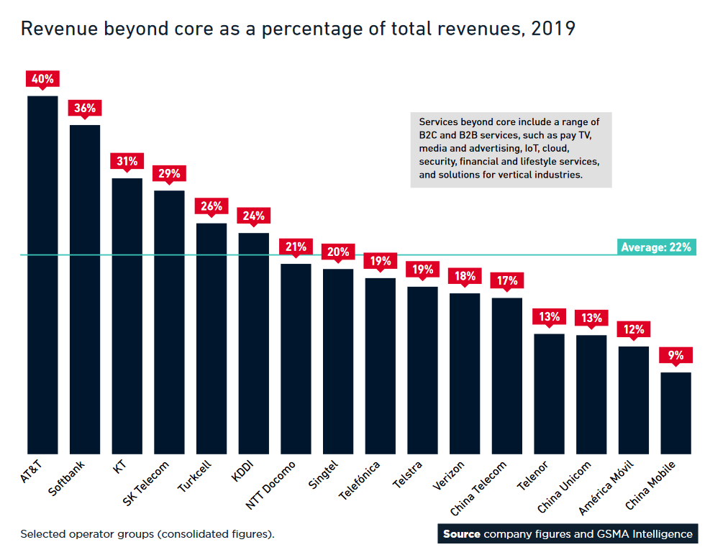Click the Telstra bar
The width and height of the screenshot is (728, 560).
[x=423, y=370]
